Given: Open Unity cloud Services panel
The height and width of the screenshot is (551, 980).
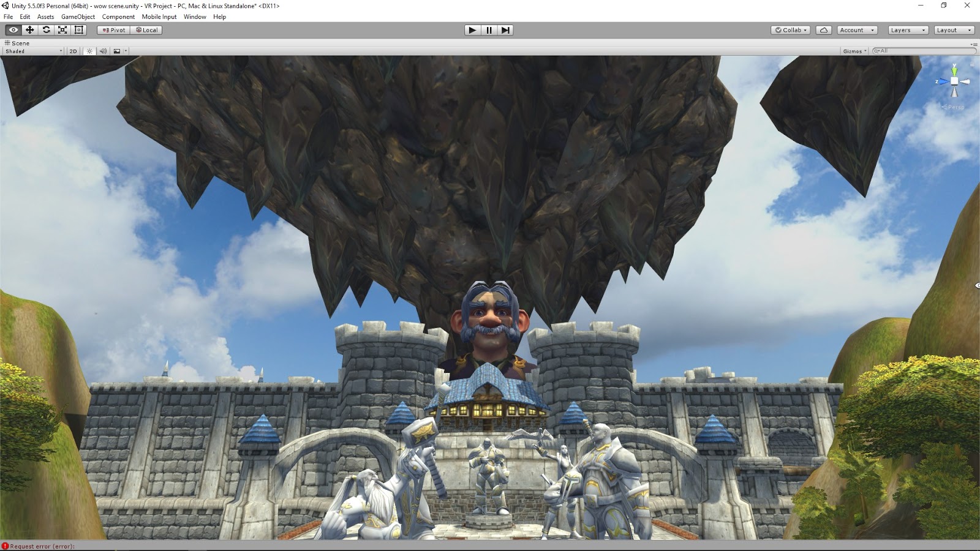Looking at the screenshot, I should [x=823, y=30].
